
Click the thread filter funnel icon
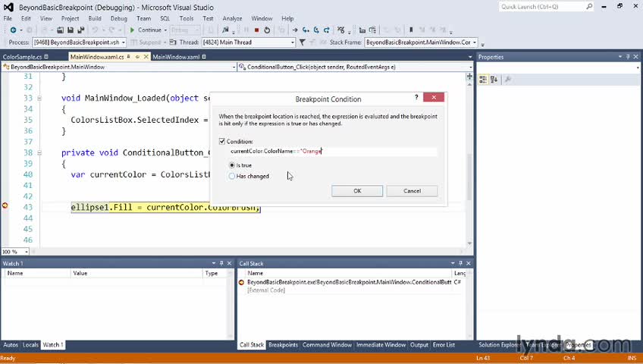pos(303,42)
